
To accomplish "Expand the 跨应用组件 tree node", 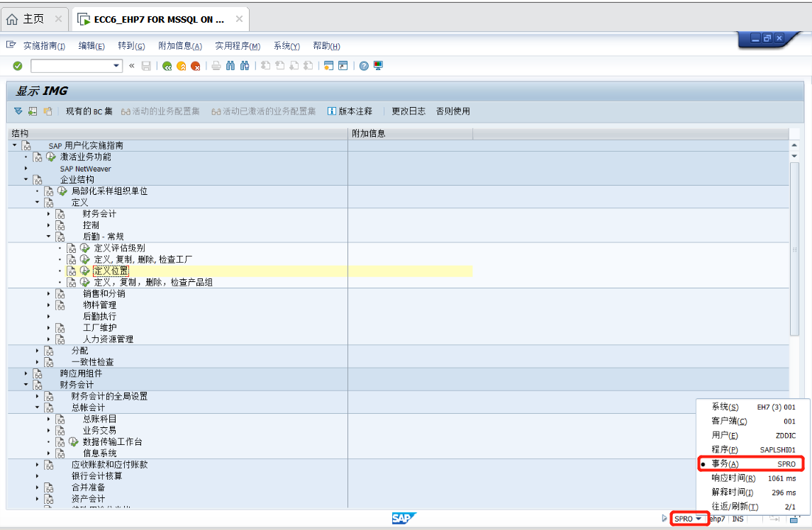I will 26,373.
